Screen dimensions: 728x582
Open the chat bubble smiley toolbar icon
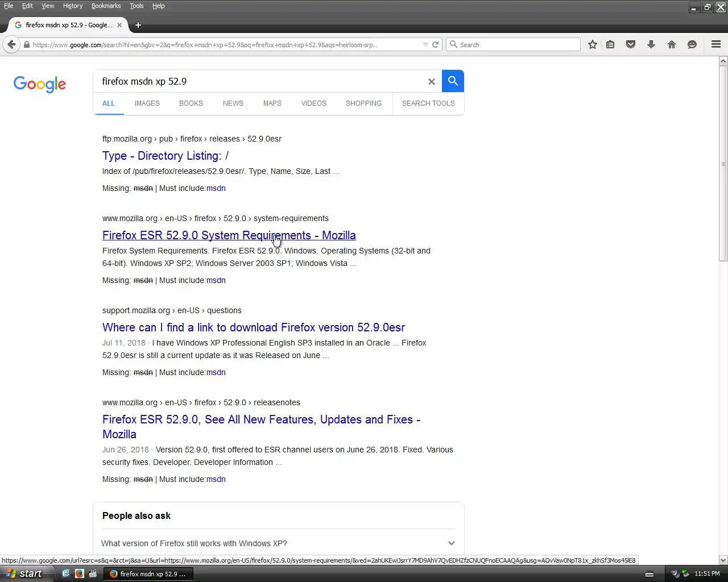tap(692, 44)
